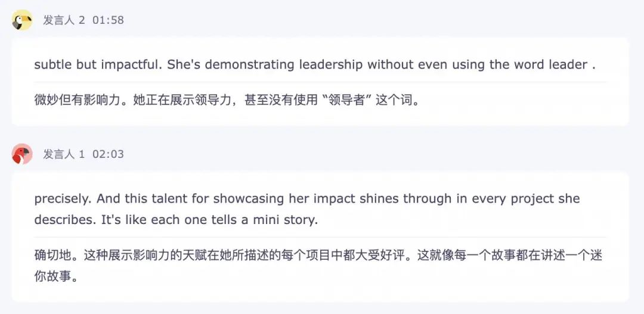Select the 发言人 2 speaker name
This screenshot has width=644, height=314.
click(x=64, y=20)
